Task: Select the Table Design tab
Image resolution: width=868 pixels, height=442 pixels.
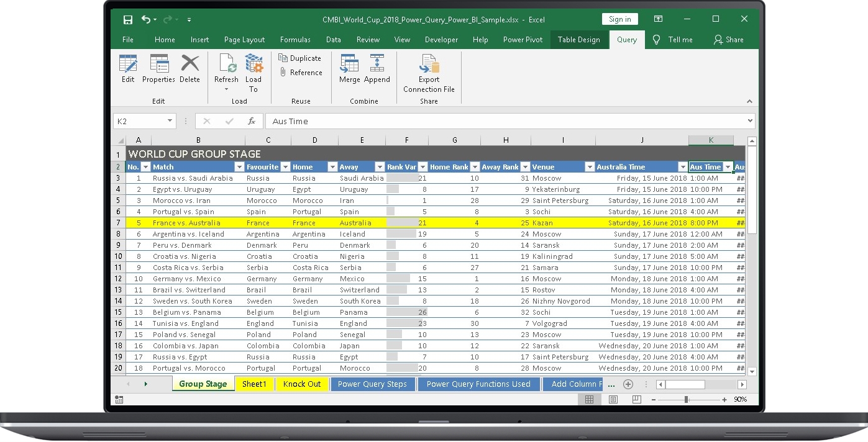Action: coord(578,40)
